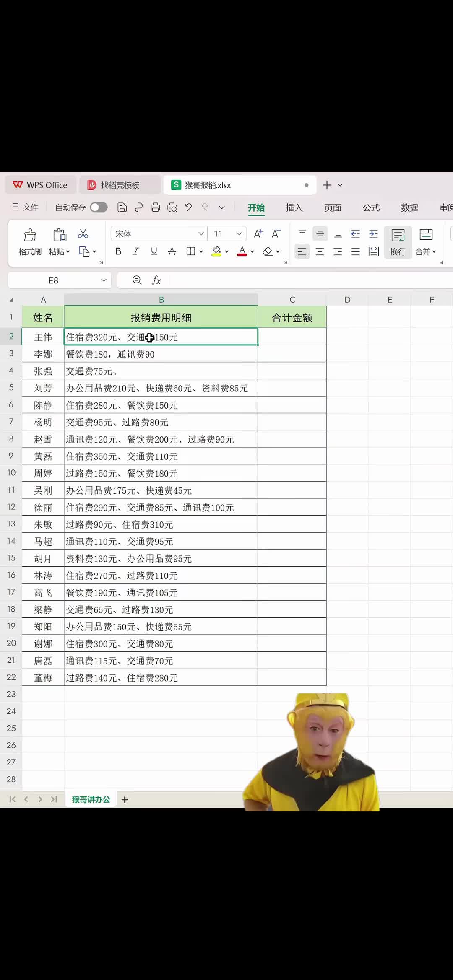Open the font size 11 dropdown
Screen dimensions: 453x980
click(x=239, y=233)
